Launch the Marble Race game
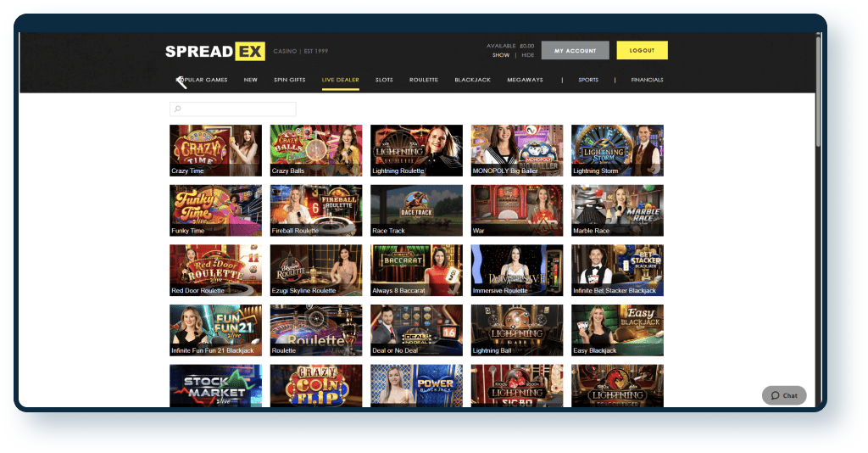Viewport: 868px width, 453px height. click(x=617, y=210)
